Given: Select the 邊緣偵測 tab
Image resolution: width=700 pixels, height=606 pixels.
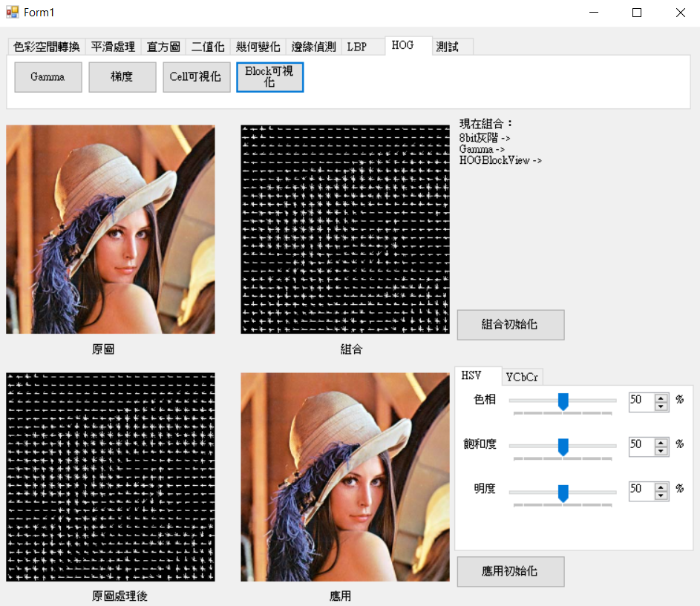Looking at the screenshot, I should pos(313,47).
